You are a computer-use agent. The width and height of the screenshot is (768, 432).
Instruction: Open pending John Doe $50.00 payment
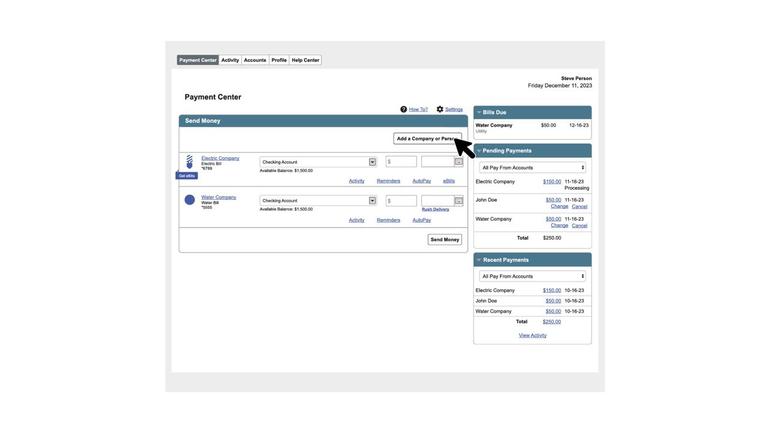(553, 200)
